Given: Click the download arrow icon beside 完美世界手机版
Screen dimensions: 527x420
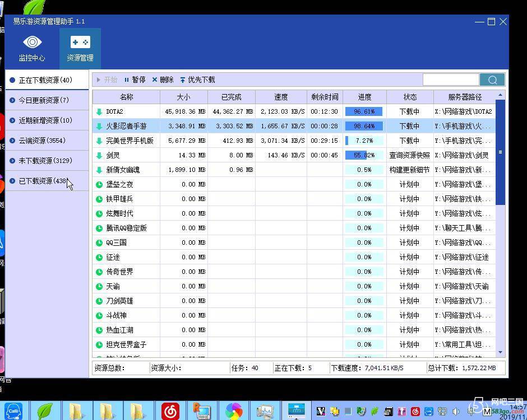Looking at the screenshot, I should (99, 141).
